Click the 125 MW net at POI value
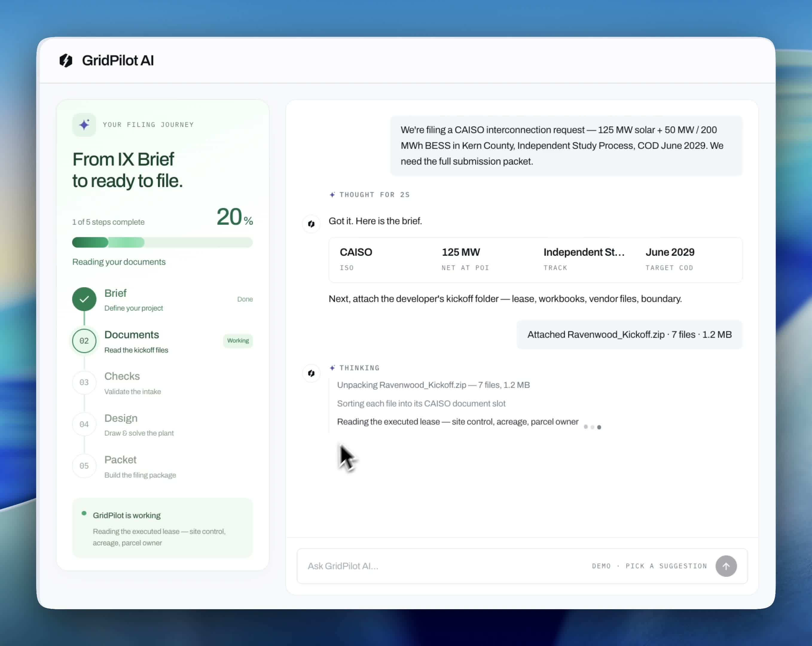The image size is (812, 646). pos(461,252)
